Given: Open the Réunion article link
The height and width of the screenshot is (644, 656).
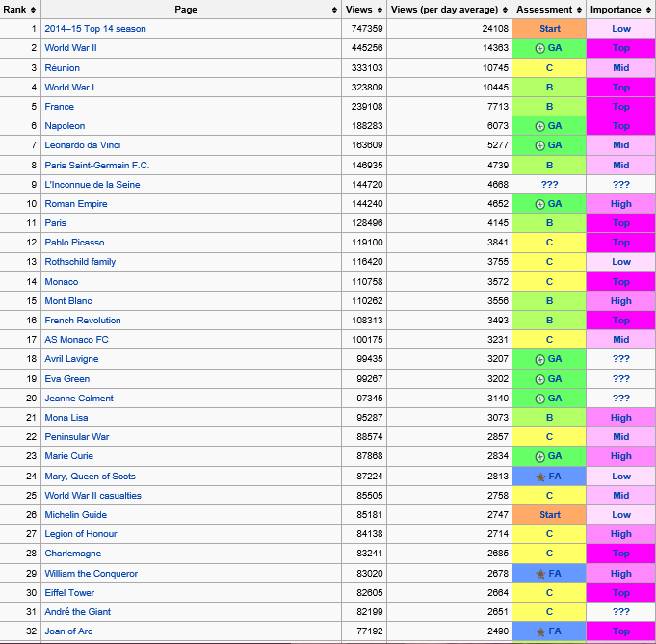Looking at the screenshot, I should point(62,68).
